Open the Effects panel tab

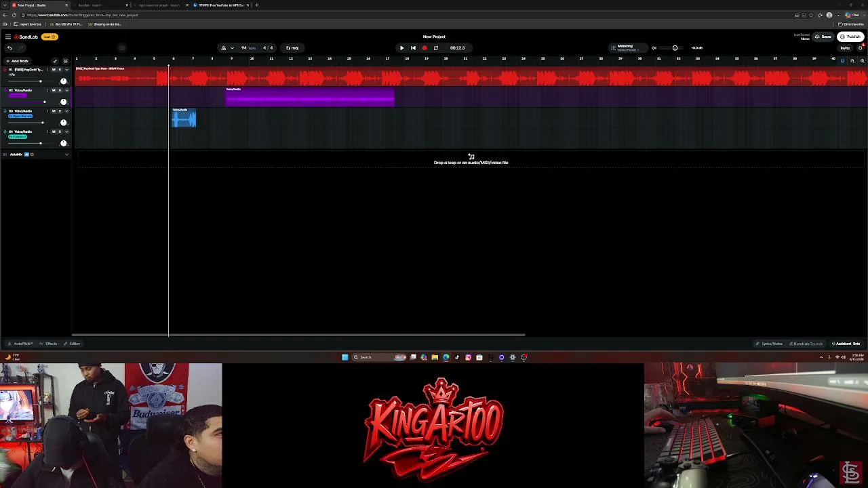(49, 344)
